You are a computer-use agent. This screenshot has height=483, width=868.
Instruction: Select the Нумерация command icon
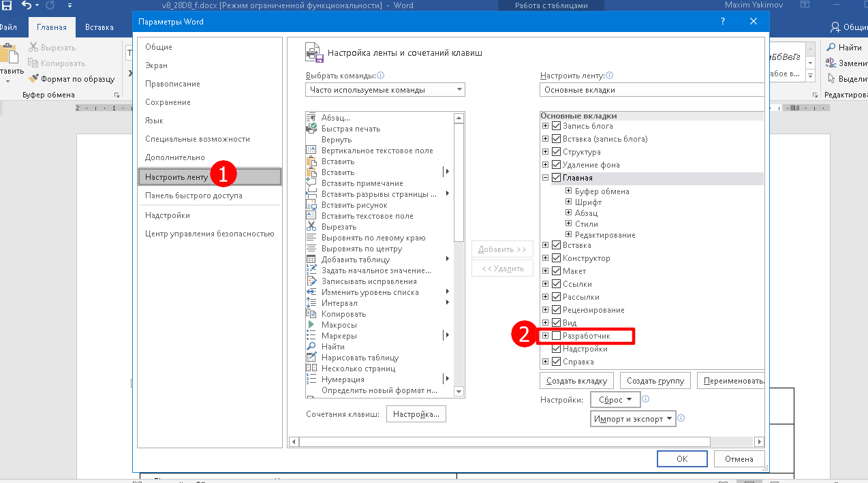pos(311,379)
